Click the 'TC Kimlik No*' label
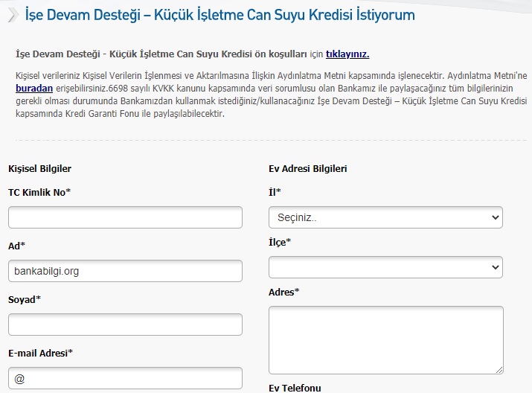 pyautogui.click(x=39, y=193)
